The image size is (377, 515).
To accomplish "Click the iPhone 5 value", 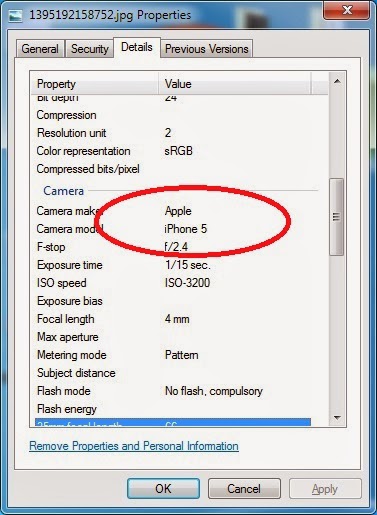I will [186, 229].
